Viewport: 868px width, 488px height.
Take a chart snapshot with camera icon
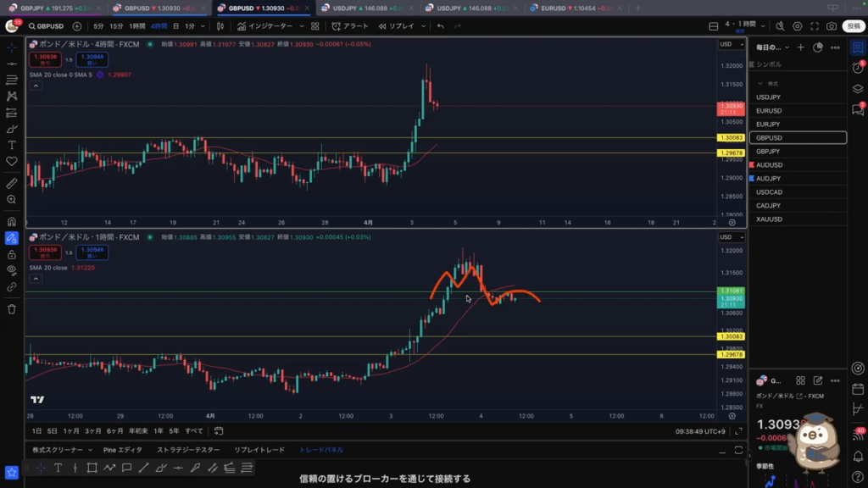pos(832,26)
